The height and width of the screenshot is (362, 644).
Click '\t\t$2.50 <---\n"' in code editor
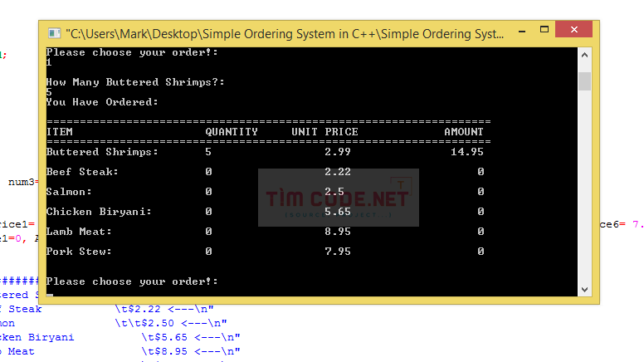[171, 323]
